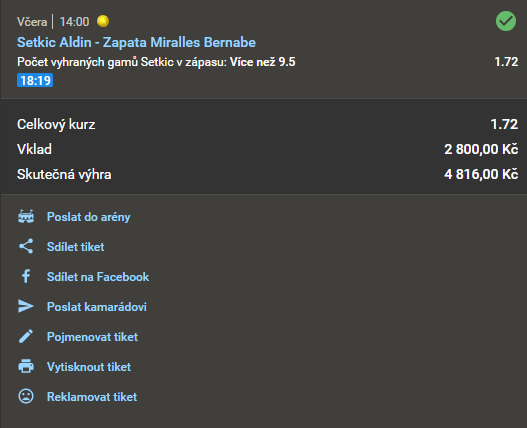Open Reklamovat tiket

click(92, 397)
